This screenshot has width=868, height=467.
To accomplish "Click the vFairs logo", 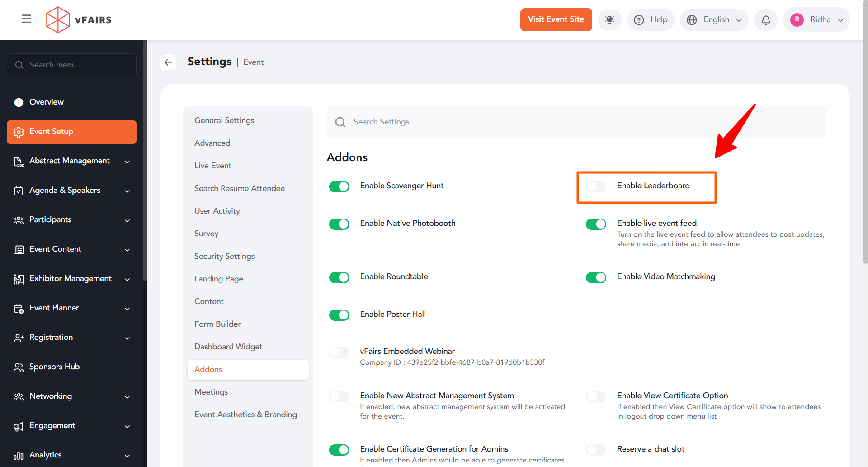I will [x=79, y=20].
